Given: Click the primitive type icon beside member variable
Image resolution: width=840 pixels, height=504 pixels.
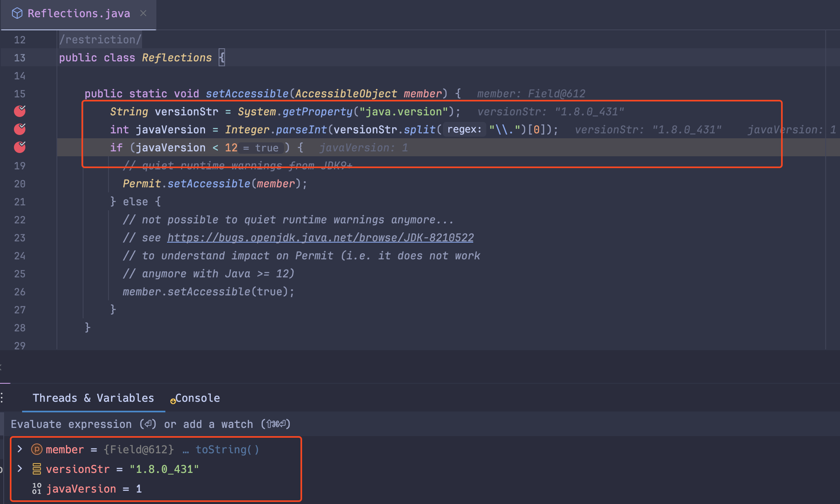Looking at the screenshot, I should click(36, 449).
